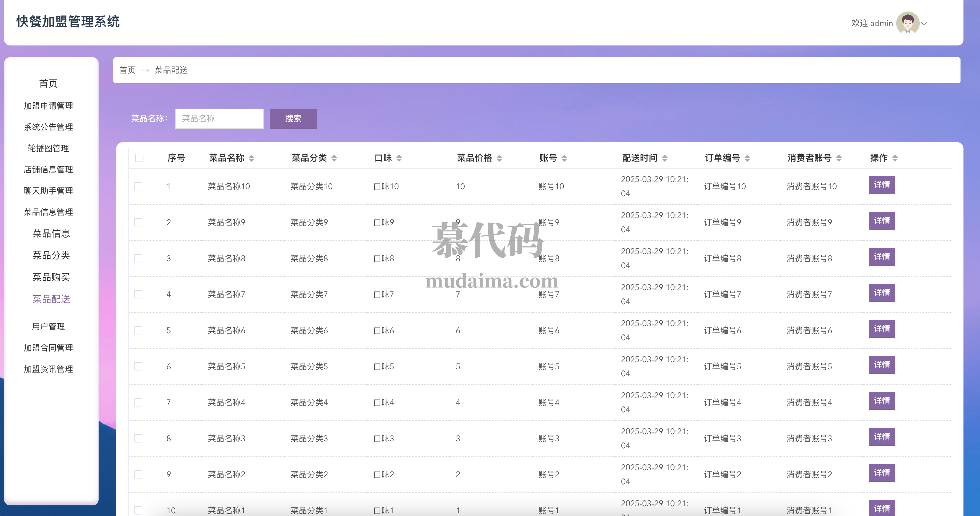This screenshot has height=516, width=980.
Task: Sort by 订单编号 column arrows
Action: [747, 158]
